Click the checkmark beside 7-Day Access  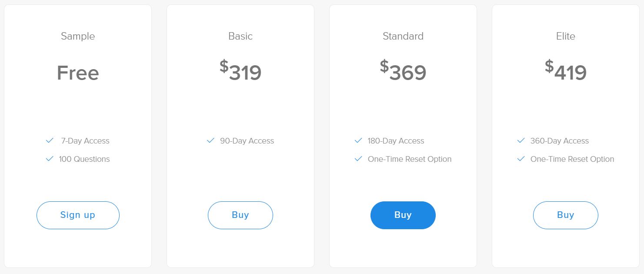coord(49,140)
